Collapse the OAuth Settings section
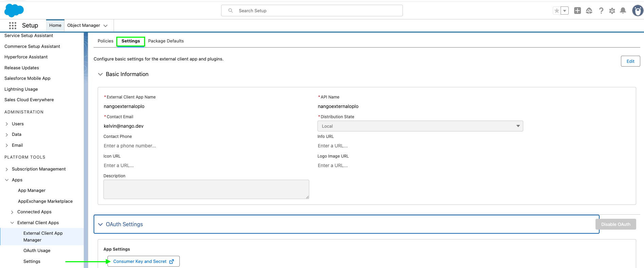 (x=100, y=225)
